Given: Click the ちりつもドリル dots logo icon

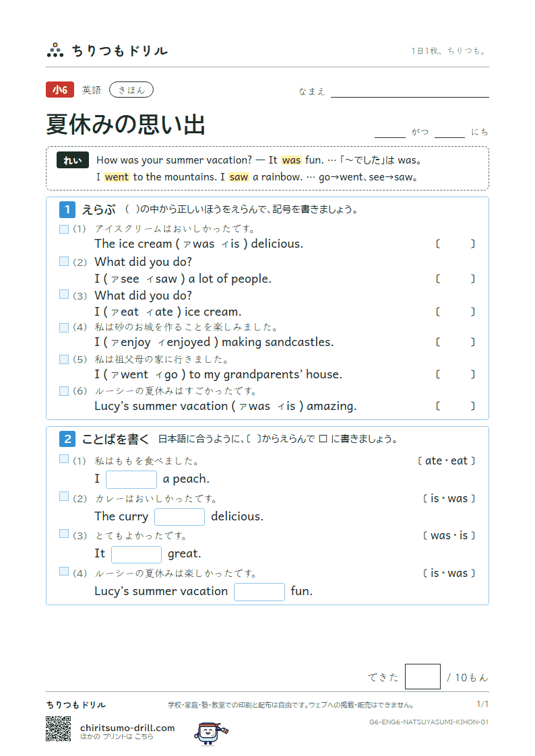Looking at the screenshot, I should pos(55,50).
